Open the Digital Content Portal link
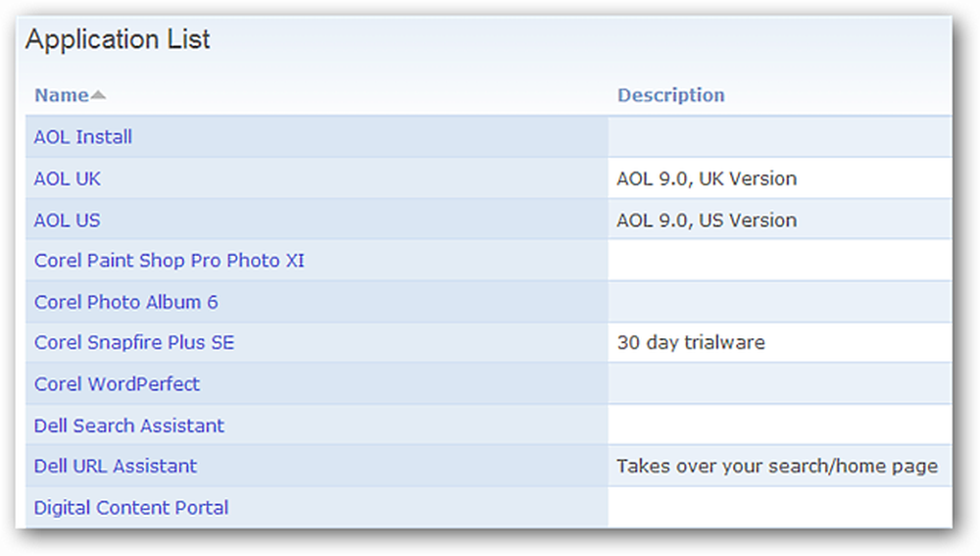980x556 pixels. pos(130,507)
